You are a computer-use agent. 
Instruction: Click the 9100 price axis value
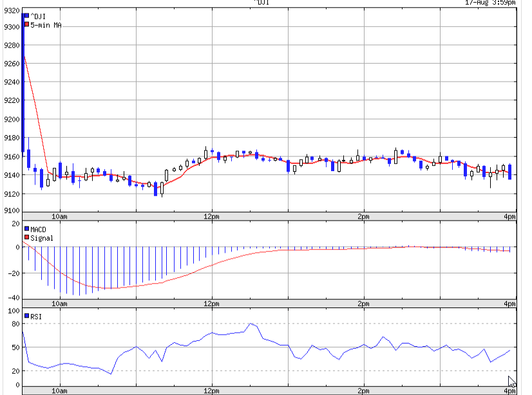pos(12,210)
